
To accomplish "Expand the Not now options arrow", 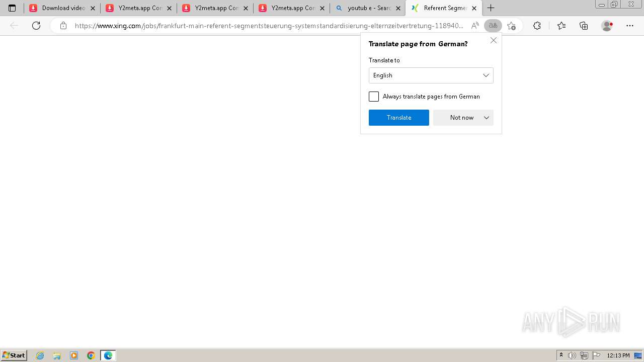I will click(x=487, y=118).
